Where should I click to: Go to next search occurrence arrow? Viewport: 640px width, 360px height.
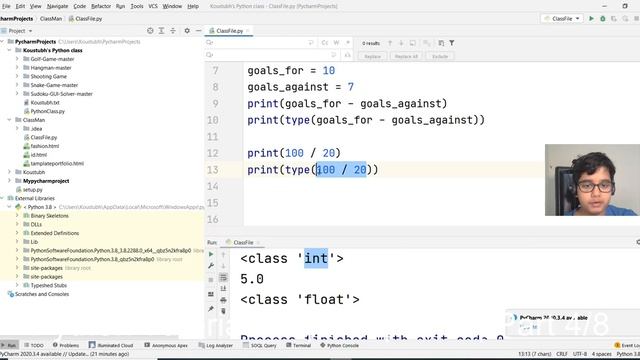tap(401, 43)
